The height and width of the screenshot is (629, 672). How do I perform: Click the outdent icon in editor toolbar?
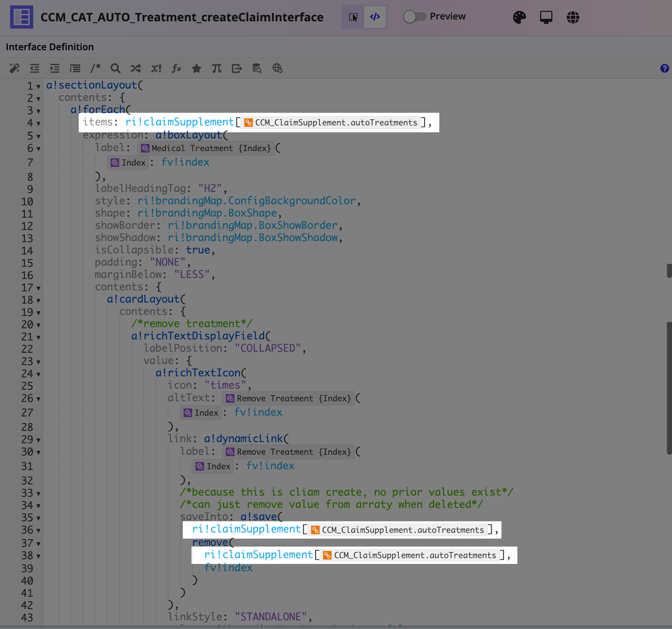(35, 68)
